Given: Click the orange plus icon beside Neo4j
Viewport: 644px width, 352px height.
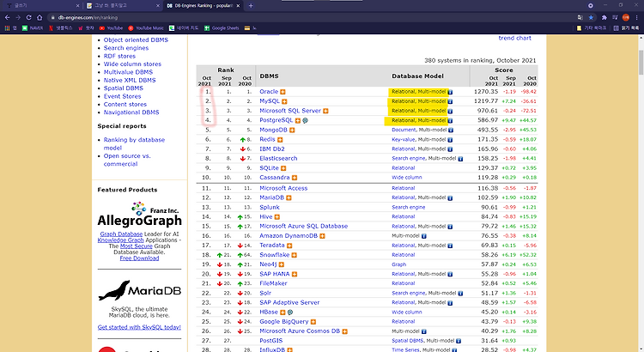Looking at the screenshot, I should (x=282, y=264).
